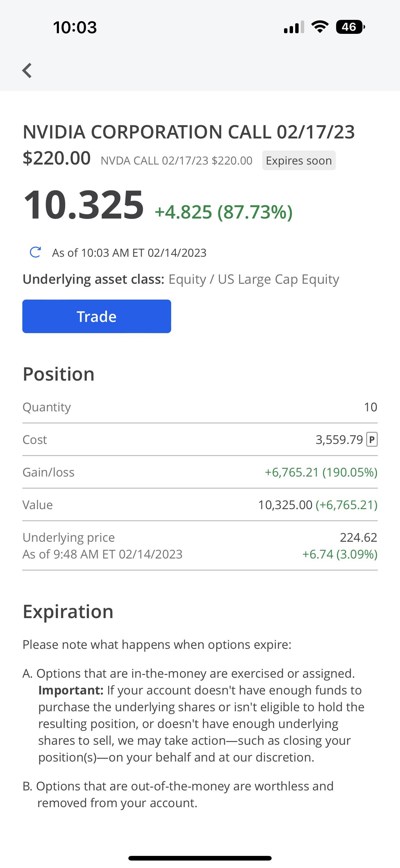Tap the Underlying price row
The image size is (400, 868).
coord(200,545)
